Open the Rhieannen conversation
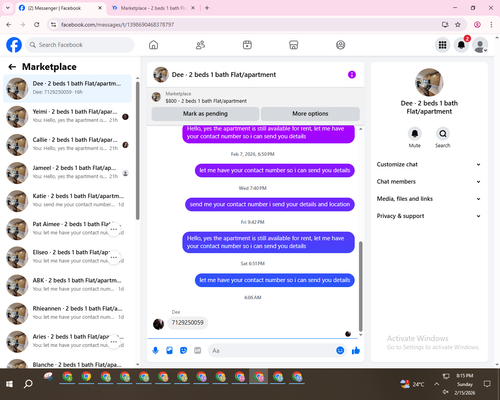This screenshot has width=500, height=400. point(67,314)
